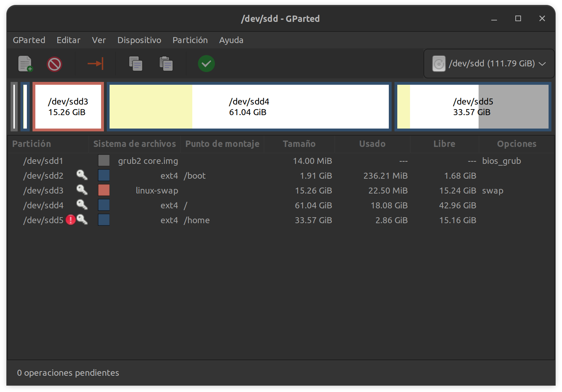562x392 pixels.
Task: Select the /dev/sdd3 partition row
Action: 281,191
